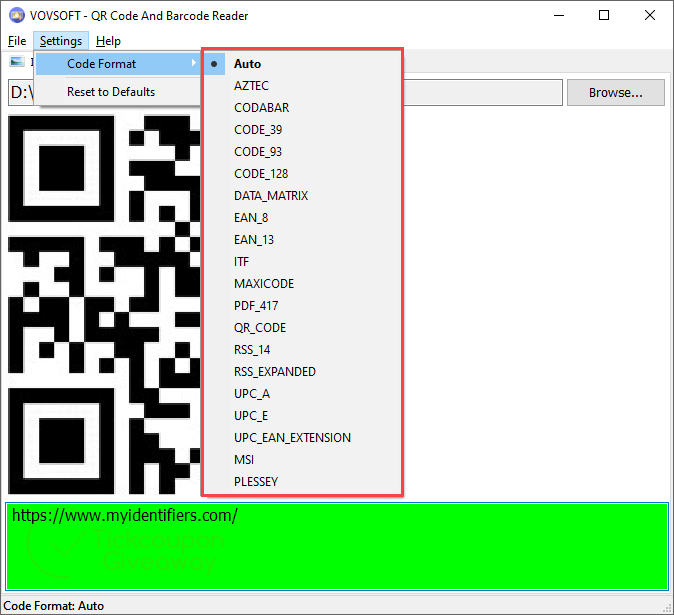674x615 pixels.
Task: Close the VOVSOFT window
Action: [650, 15]
